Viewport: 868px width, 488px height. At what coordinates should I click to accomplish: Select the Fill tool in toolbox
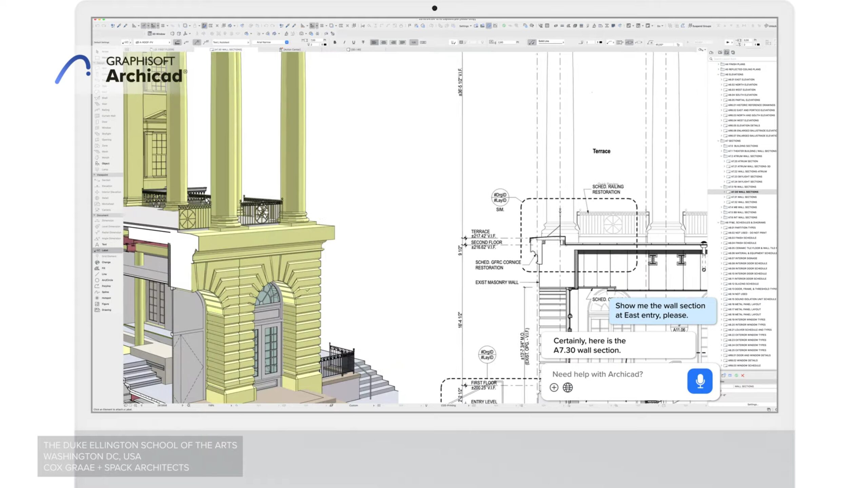[x=103, y=268]
